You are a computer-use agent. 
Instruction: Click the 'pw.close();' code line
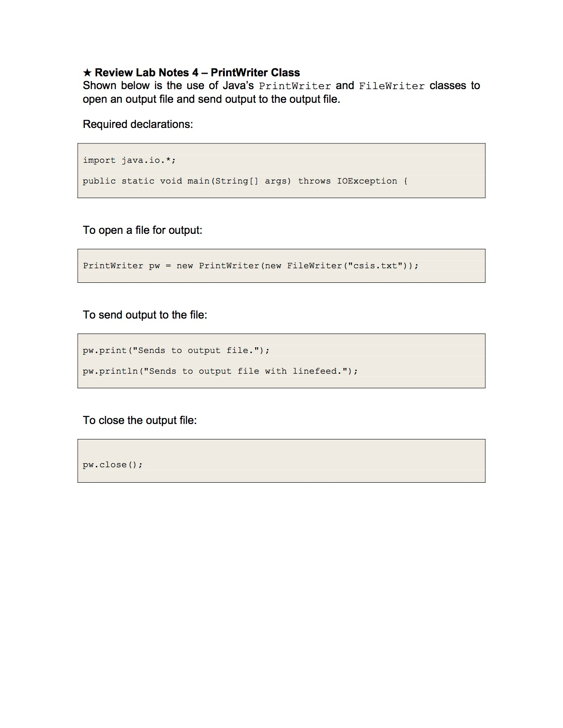pyautogui.click(x=113, y=465)
